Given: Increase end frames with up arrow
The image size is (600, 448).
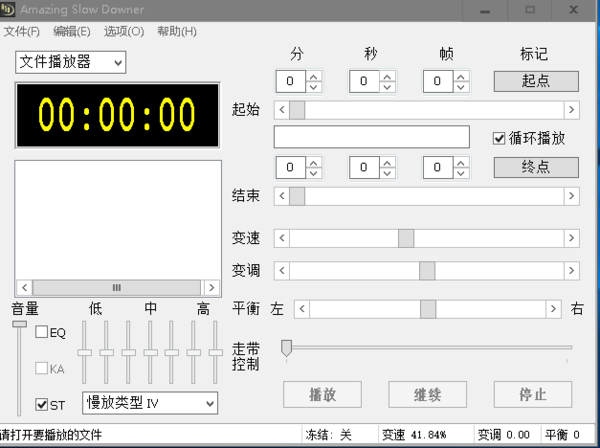Looking at the screenshot, I should (461, 163).
